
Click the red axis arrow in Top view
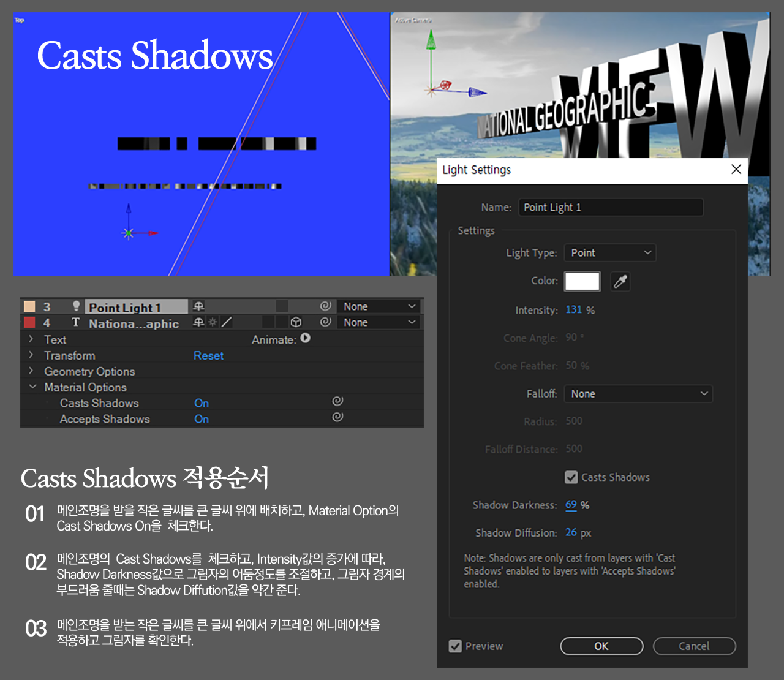[153, 233]
